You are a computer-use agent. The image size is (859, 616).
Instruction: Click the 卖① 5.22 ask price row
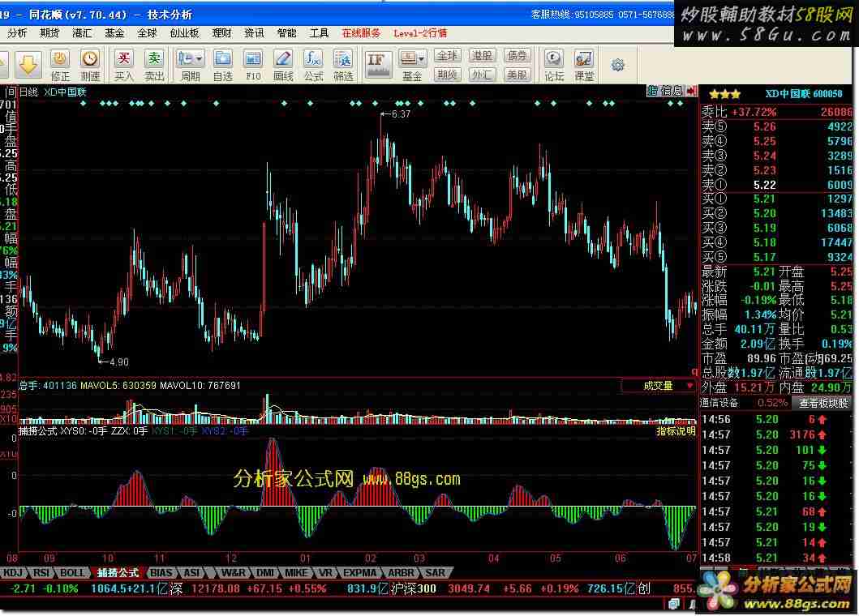click(x=777, y=185)
